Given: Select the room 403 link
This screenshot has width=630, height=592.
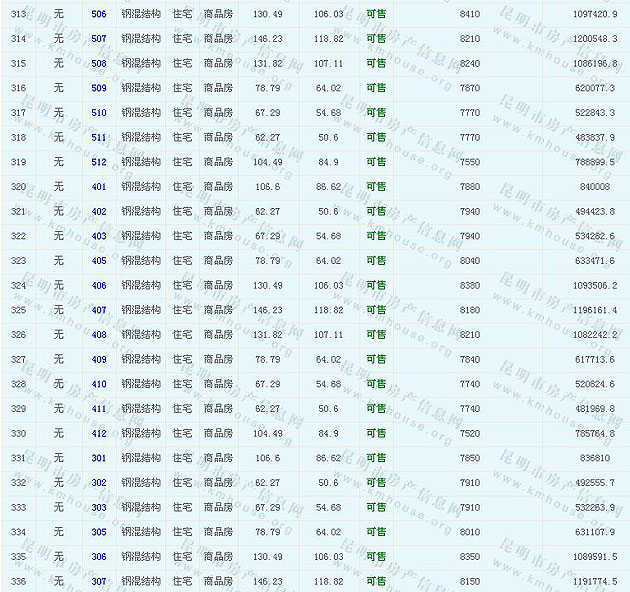Looking at the screenshot, I should [98, 236].
